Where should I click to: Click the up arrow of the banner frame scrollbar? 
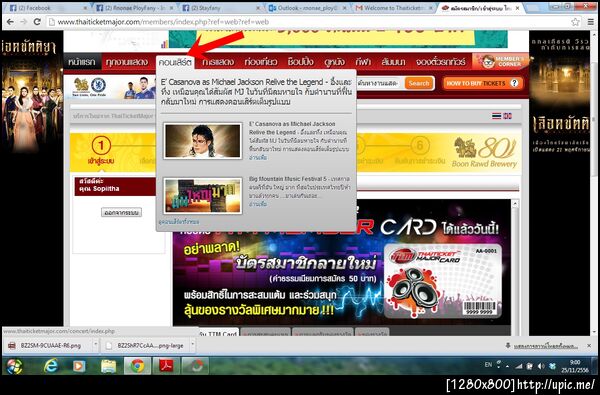[515, 204]
